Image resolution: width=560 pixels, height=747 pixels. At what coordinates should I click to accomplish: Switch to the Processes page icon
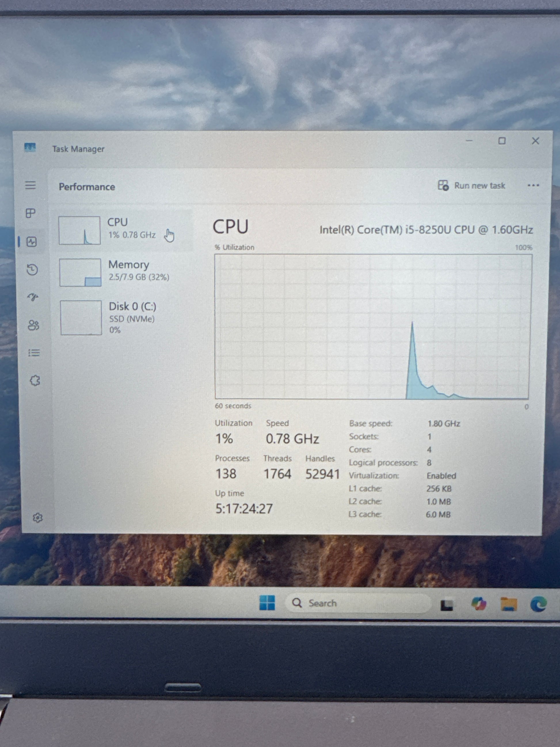pos(31,213)
